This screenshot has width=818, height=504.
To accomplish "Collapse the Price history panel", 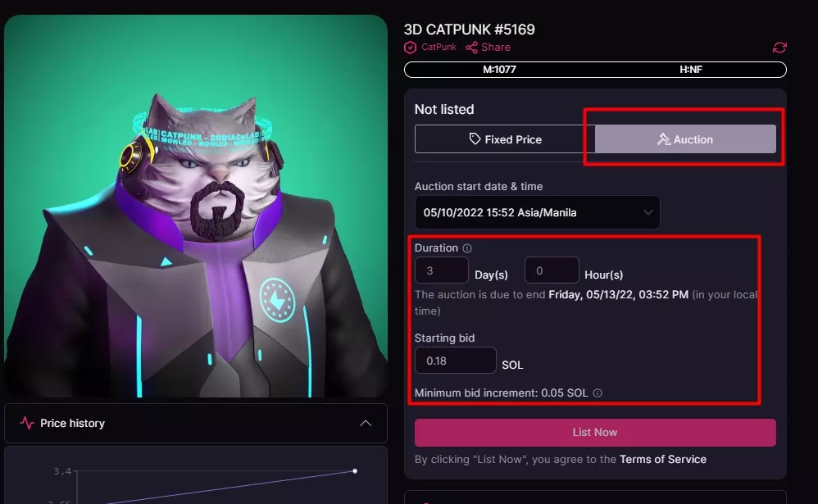I will coord(366,423).
